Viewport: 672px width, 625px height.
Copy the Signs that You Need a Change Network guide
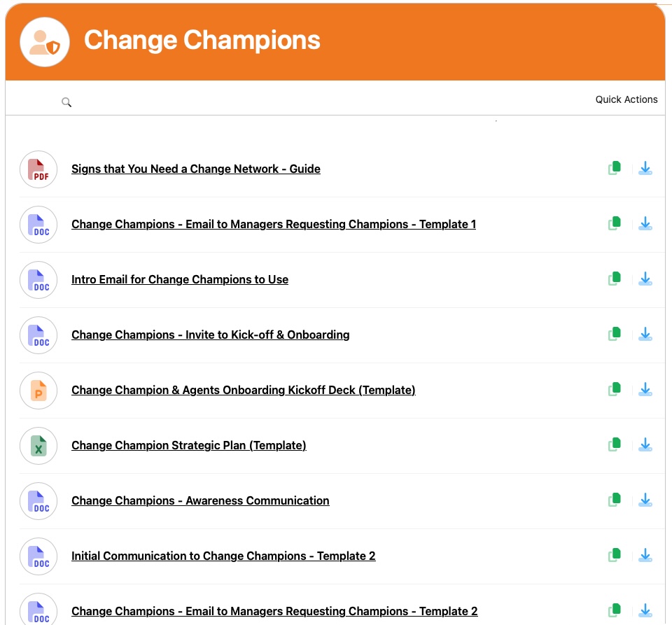tap(615, 169)
